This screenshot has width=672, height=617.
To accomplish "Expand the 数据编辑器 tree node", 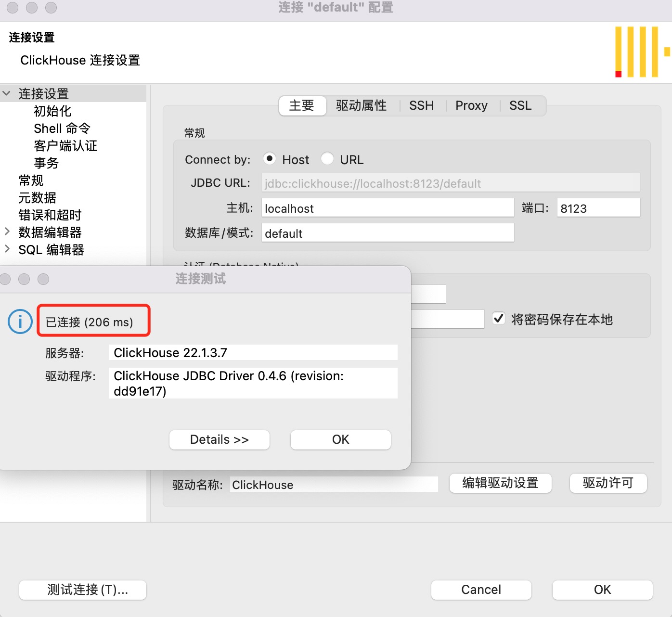I will coord(7,231).
